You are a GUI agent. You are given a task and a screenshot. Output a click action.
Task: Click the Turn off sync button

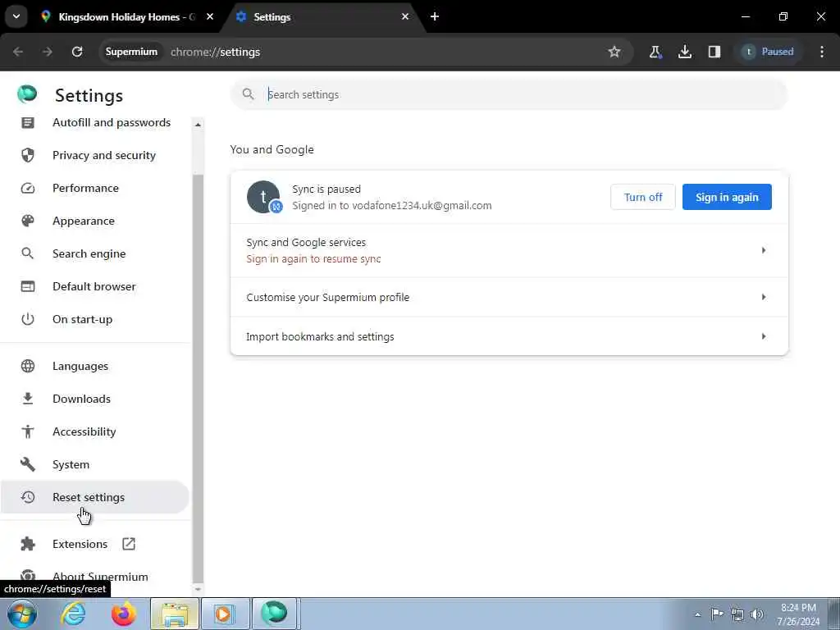[x=643, y=197]
